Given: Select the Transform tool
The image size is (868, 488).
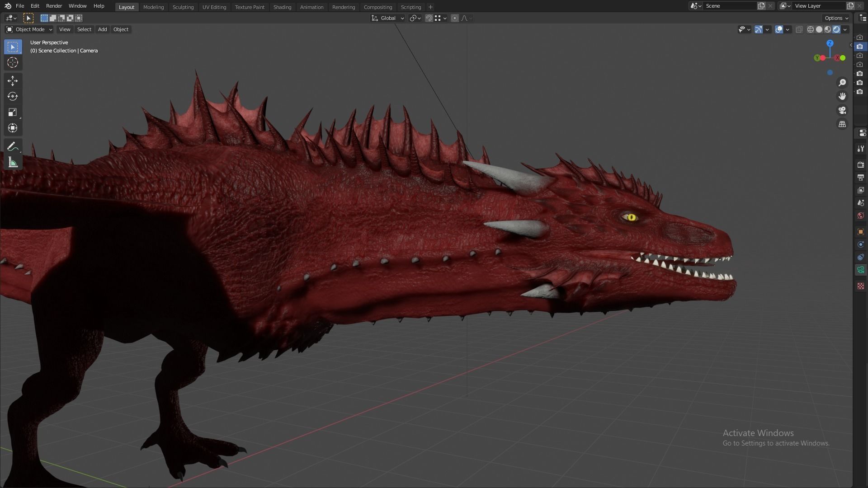Looking at the screenshot, I should pos(13,128).
